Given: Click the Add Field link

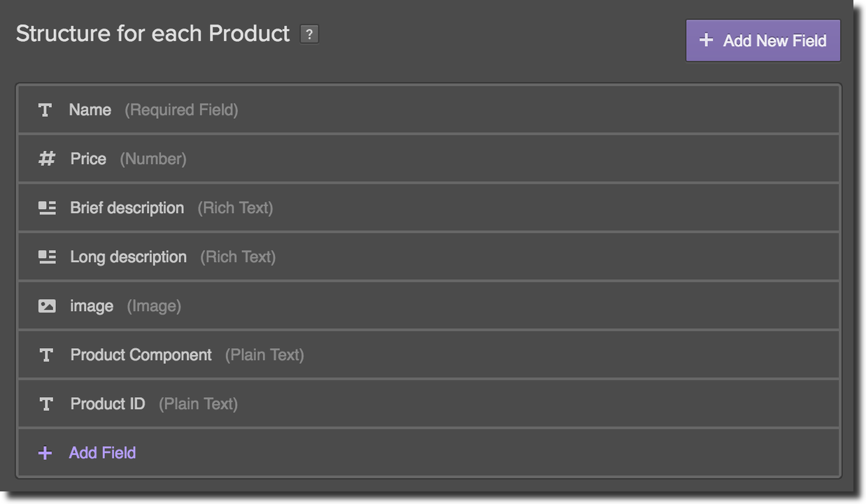Looking at the screenshot, I should 102,453.
